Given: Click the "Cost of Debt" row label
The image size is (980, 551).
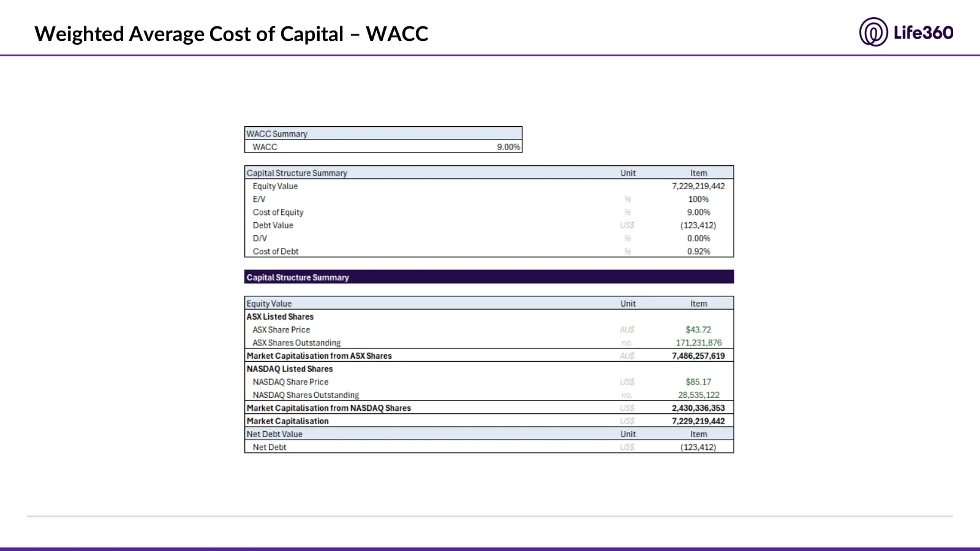Looking at the screenshot, I should click(x=276, y=252).
